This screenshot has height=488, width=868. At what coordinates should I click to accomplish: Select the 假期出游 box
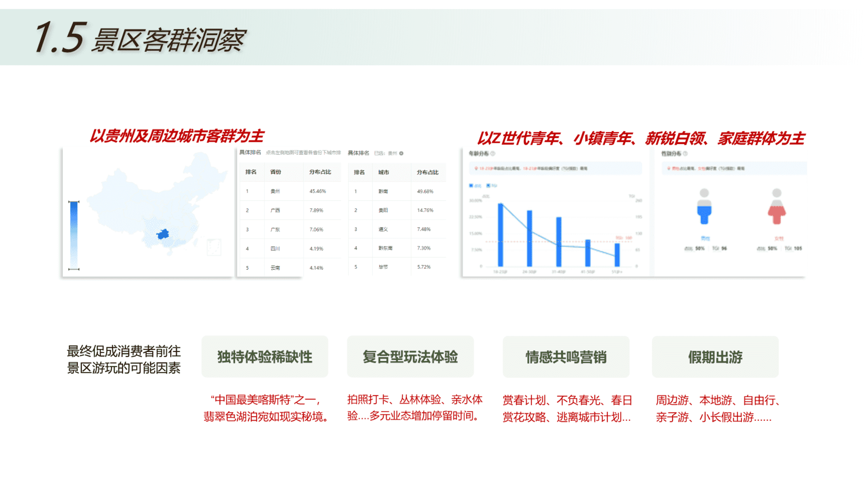(x=715, y=357)
